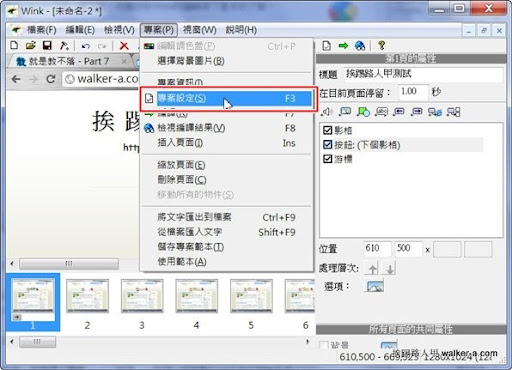Click the frame canvas left scroll arrow
The image size is (512, 370).
[12, 264]
